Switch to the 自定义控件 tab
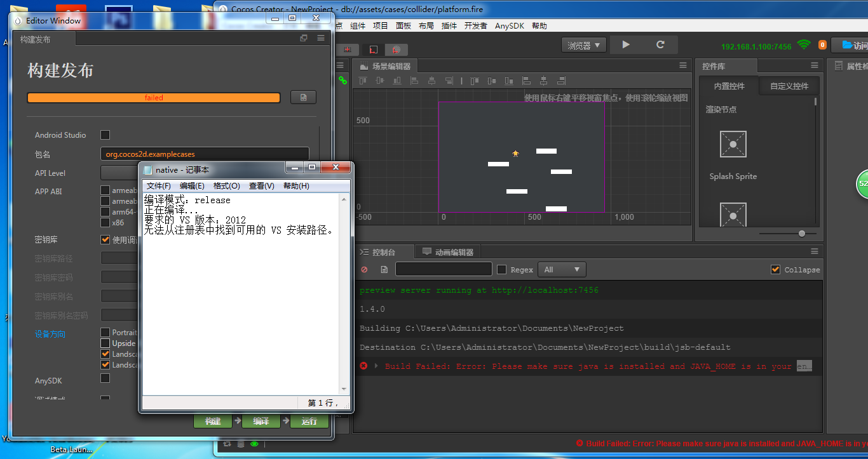Screen dimensions: 868x459 (x=789, y=86)
